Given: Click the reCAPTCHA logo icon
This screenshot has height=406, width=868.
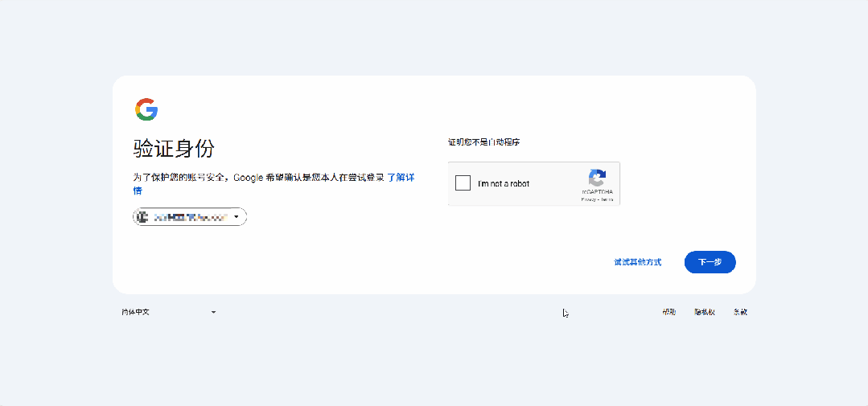Looking at the screenshot, I should pyautogui.click(x=597, y=178).
